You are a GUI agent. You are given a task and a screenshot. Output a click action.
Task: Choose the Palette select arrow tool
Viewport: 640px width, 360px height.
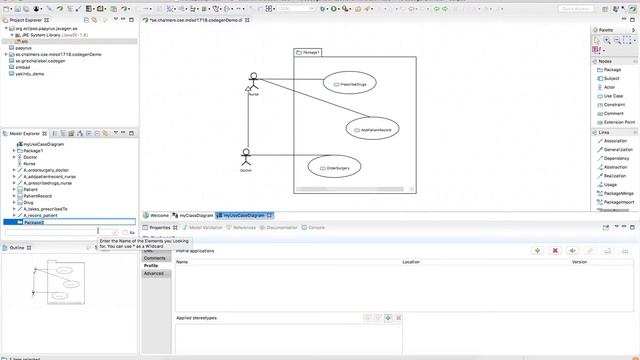597,40
